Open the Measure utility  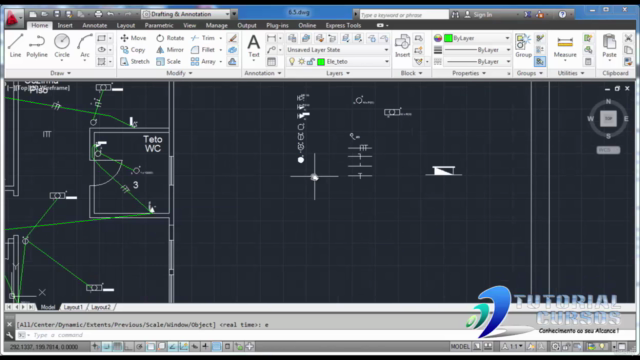point(565,46)
